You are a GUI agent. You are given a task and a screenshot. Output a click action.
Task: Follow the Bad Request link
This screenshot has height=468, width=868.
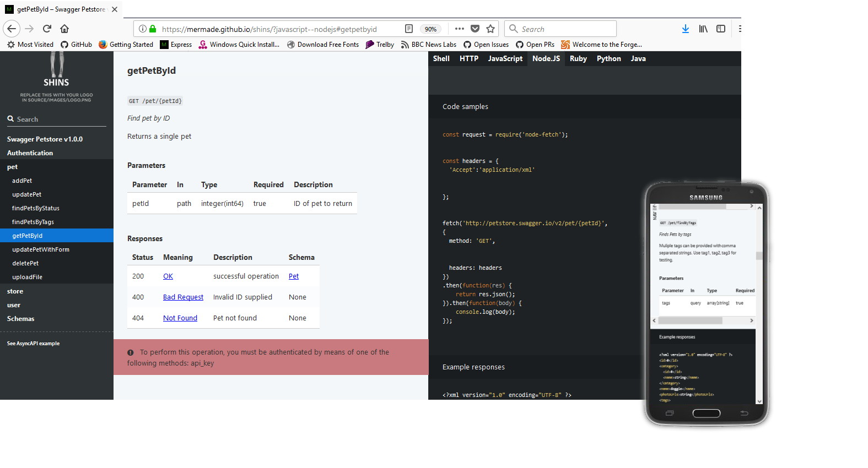pyautogui.click(x=183, y=297)
